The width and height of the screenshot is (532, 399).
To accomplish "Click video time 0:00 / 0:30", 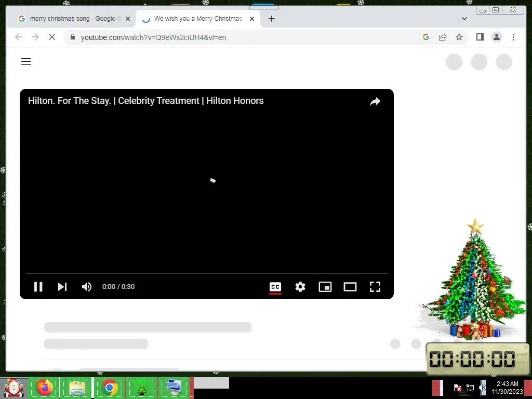I will click(118, 287).
